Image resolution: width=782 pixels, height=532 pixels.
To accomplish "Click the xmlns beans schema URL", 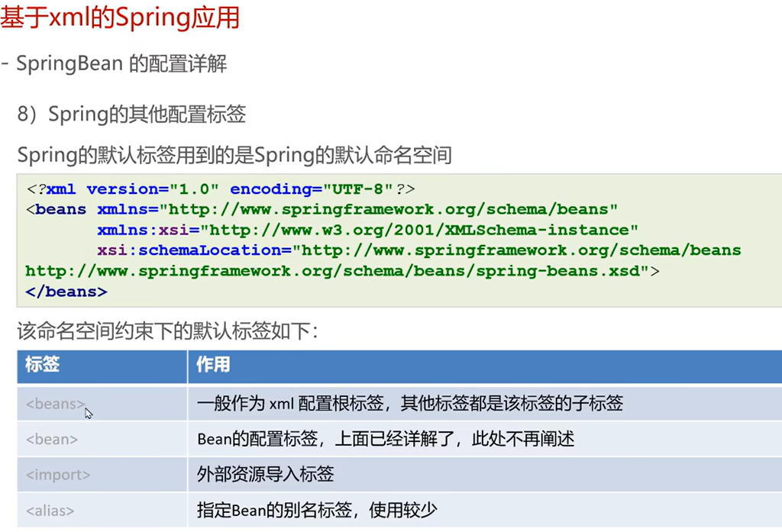I will 392,209.
